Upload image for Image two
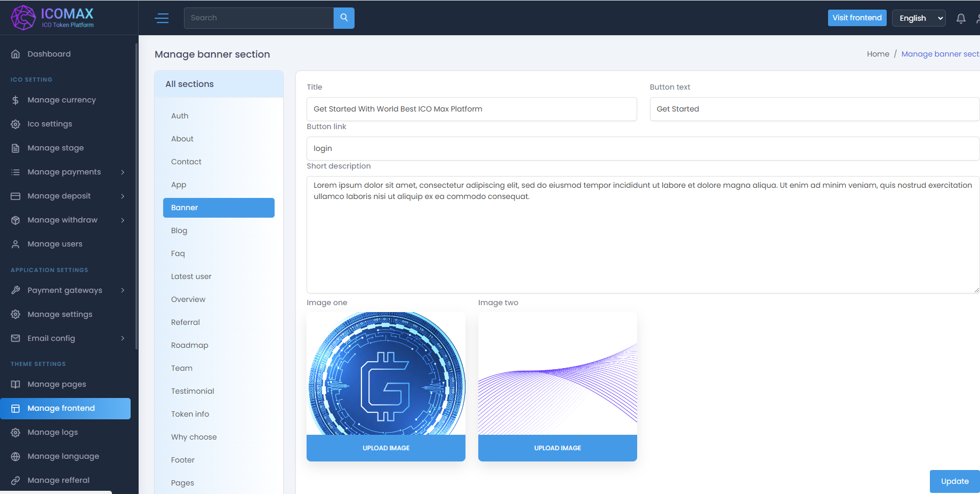Image resolution: width=980 pixels, height=494 pixels. click(558, 448)
